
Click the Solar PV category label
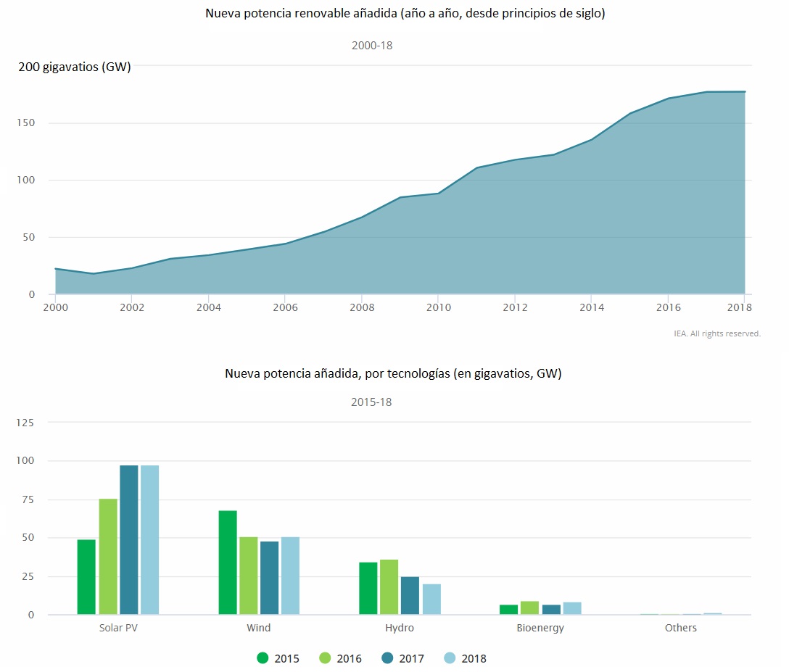[x=118, y=628]
